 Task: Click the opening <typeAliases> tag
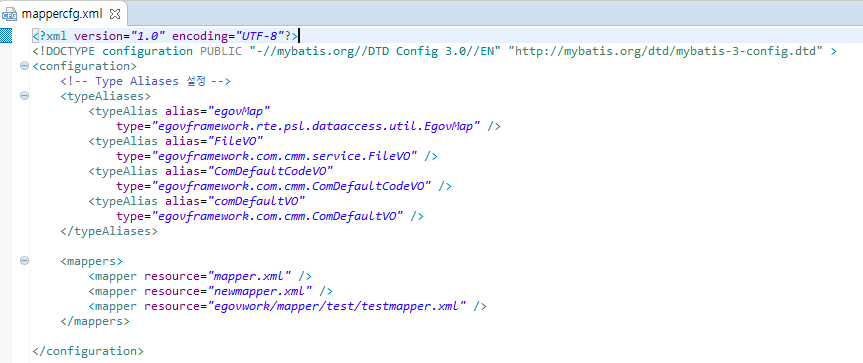point(106,96)
